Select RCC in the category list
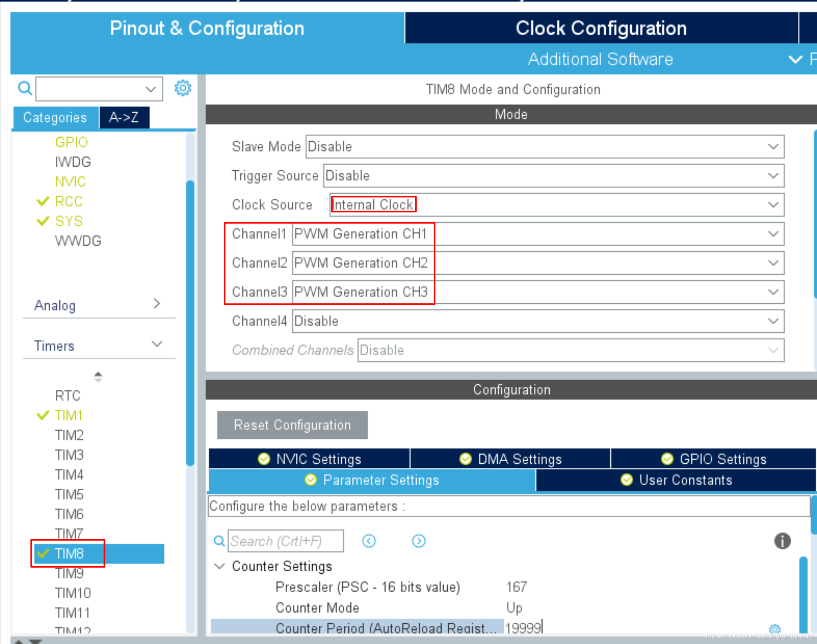The image size is (817, 644). click(69, 202)
